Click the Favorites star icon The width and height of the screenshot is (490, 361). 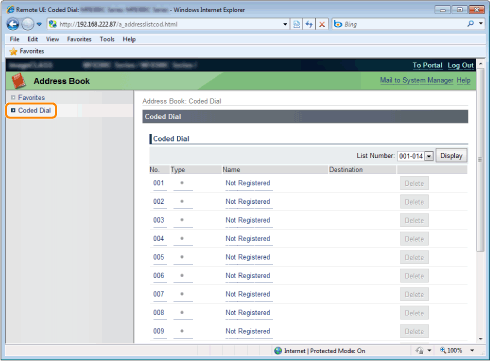[x=13, y=51]
